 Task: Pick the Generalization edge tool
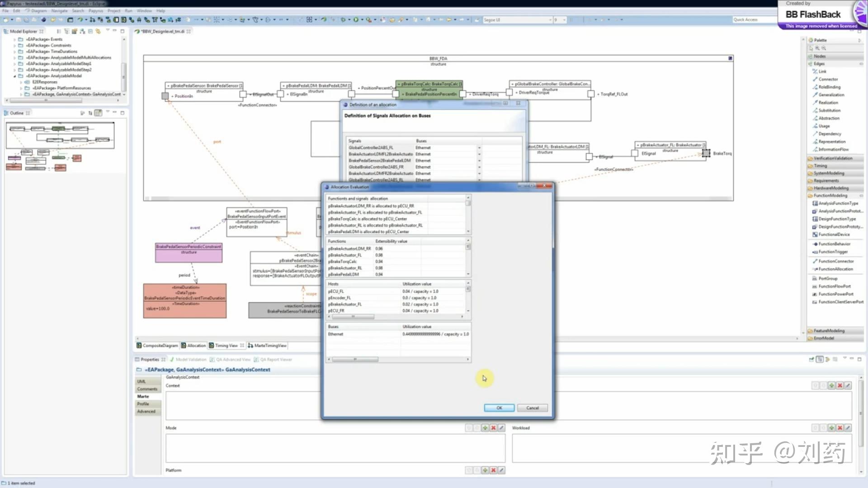[x=831, y=95]
